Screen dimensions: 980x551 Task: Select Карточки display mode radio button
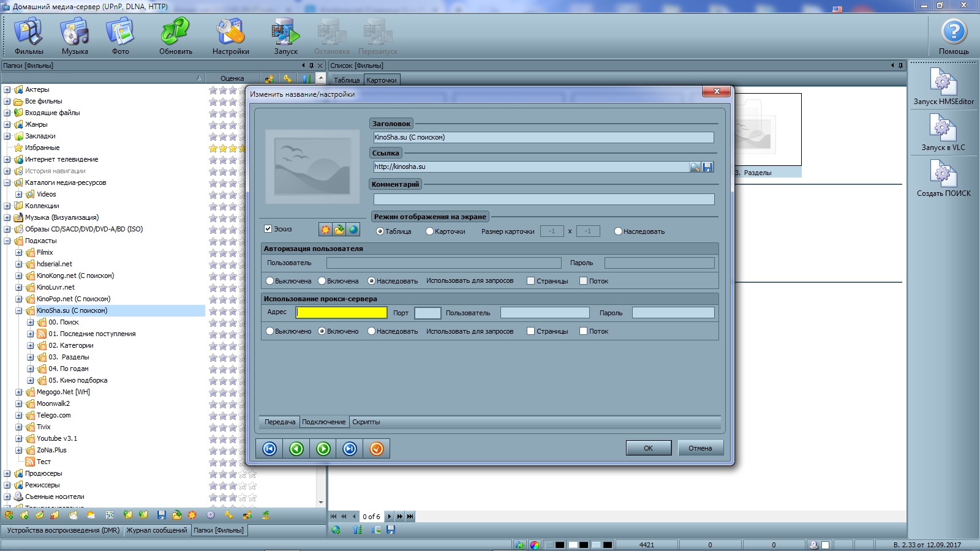[x=430, y=231]
